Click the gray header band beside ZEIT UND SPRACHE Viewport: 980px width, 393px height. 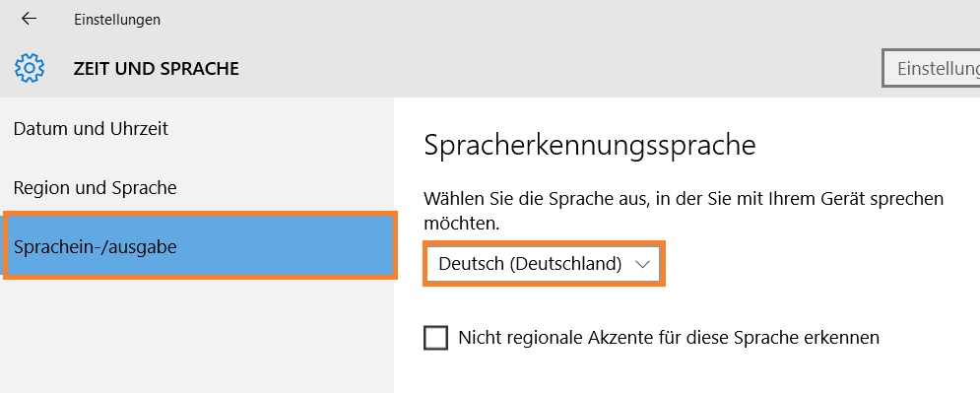tap(556, 69)
